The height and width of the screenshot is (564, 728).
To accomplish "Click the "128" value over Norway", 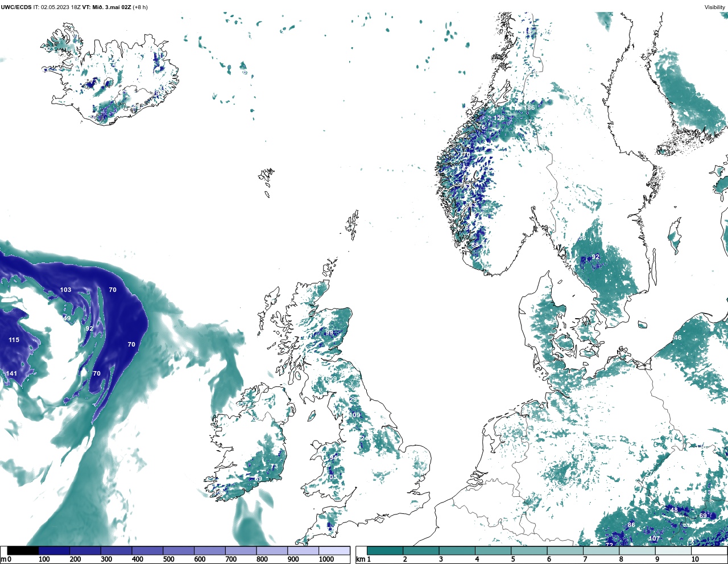I will point(499,118).
